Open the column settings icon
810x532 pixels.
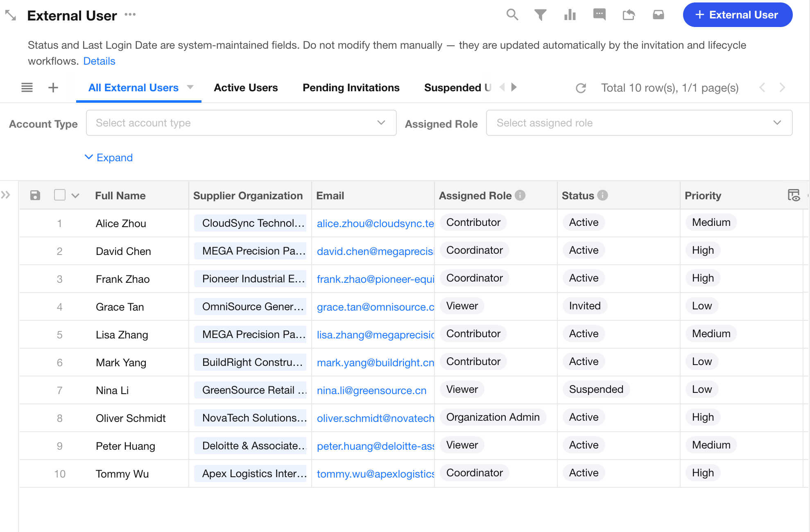pos(794,195)
